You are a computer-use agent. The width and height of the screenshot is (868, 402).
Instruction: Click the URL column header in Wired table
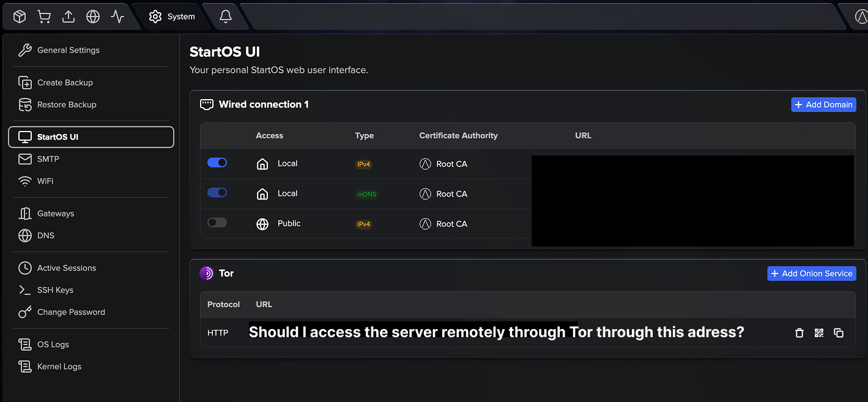tap(584, 136)
